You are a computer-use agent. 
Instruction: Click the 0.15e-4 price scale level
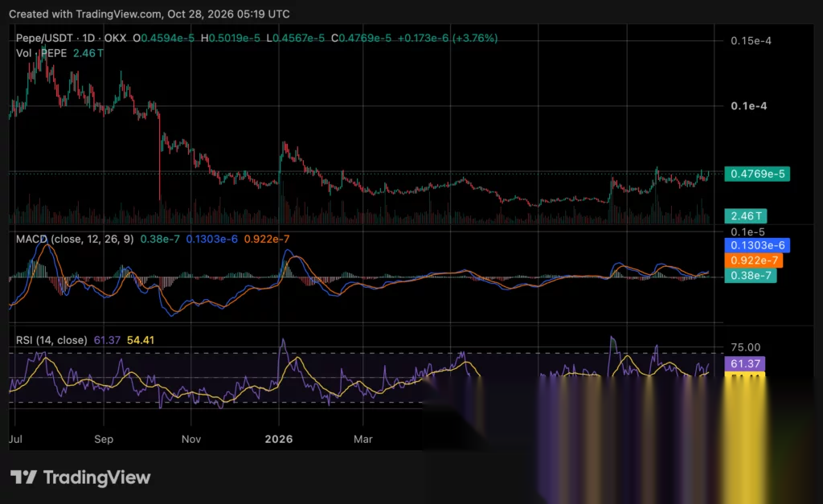751,41
